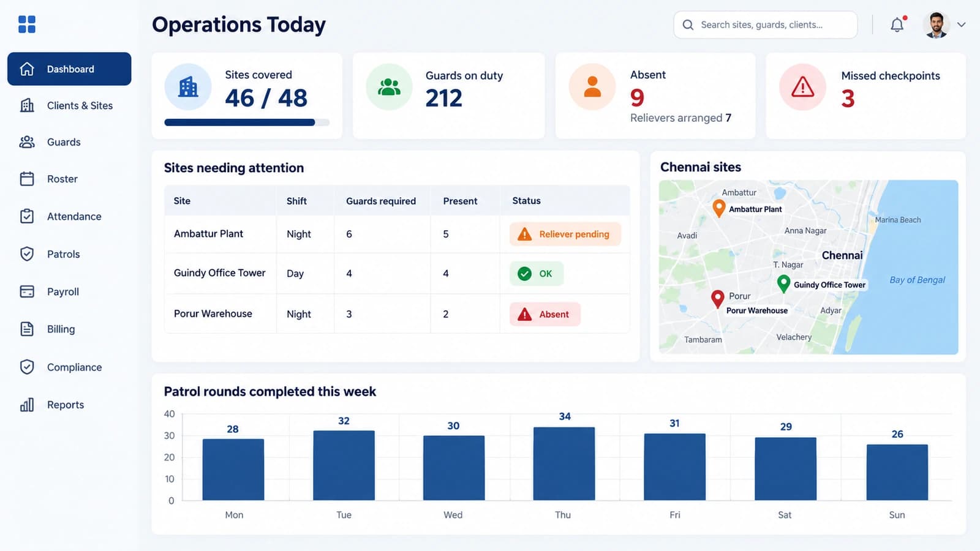The width and height of the screenshot is (980, 551).
Task: Open Dashboard in the sidebar
Action: pos(69,69)
